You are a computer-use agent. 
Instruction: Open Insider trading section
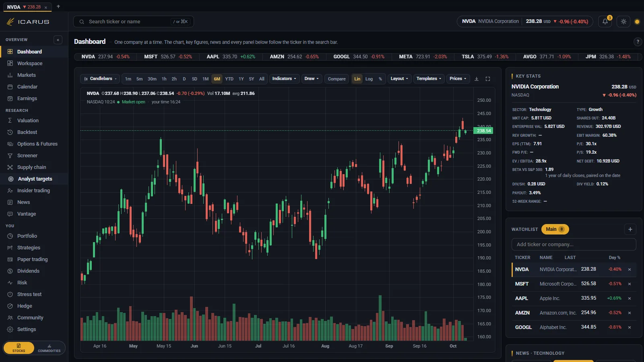click(x=34, y=191)
